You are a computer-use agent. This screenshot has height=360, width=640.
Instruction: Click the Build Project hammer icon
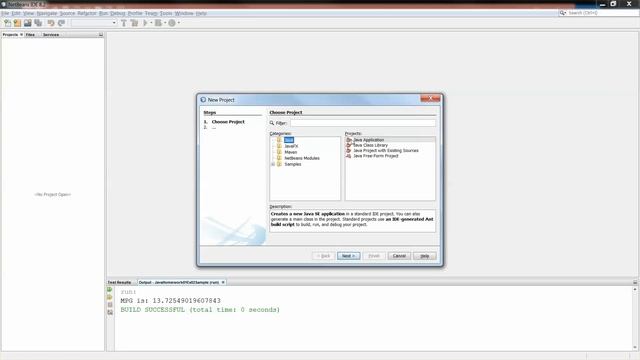click(124, 23)
